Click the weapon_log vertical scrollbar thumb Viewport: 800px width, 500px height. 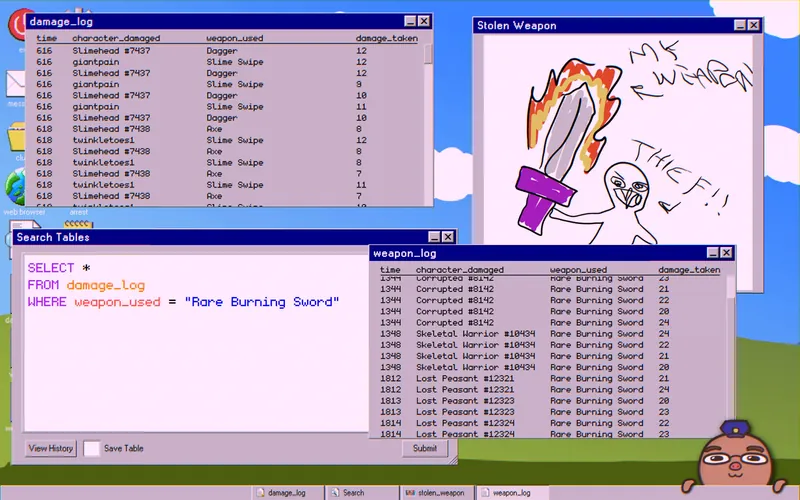731,286
